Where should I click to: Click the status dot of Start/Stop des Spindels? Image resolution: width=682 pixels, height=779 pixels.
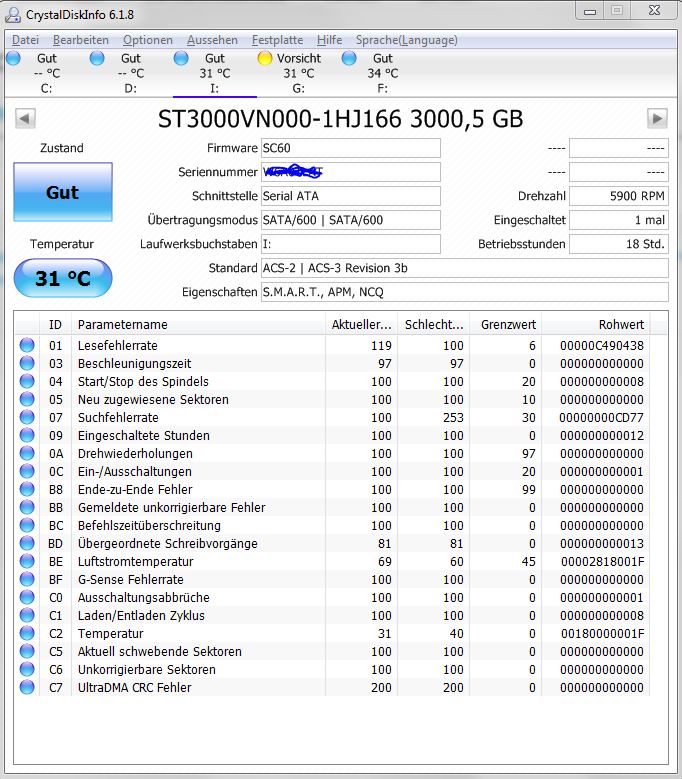pyautogui.click(x=27, y=381)
